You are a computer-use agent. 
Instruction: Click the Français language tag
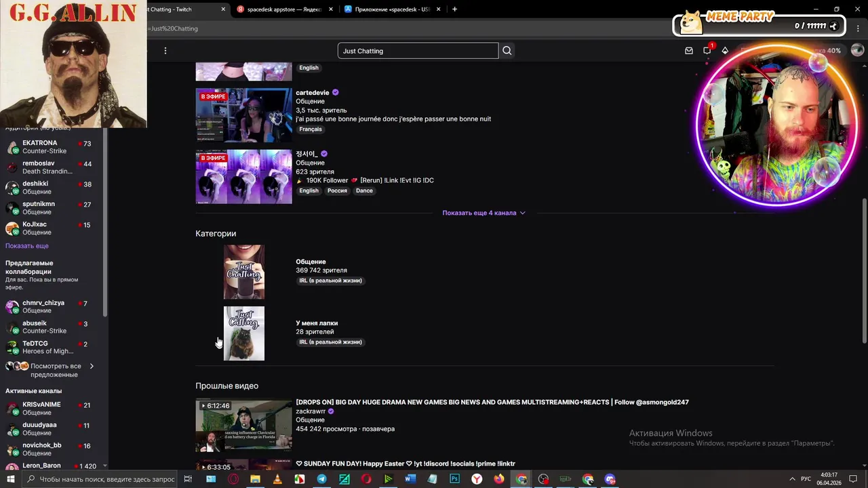[x=311, y=129]
